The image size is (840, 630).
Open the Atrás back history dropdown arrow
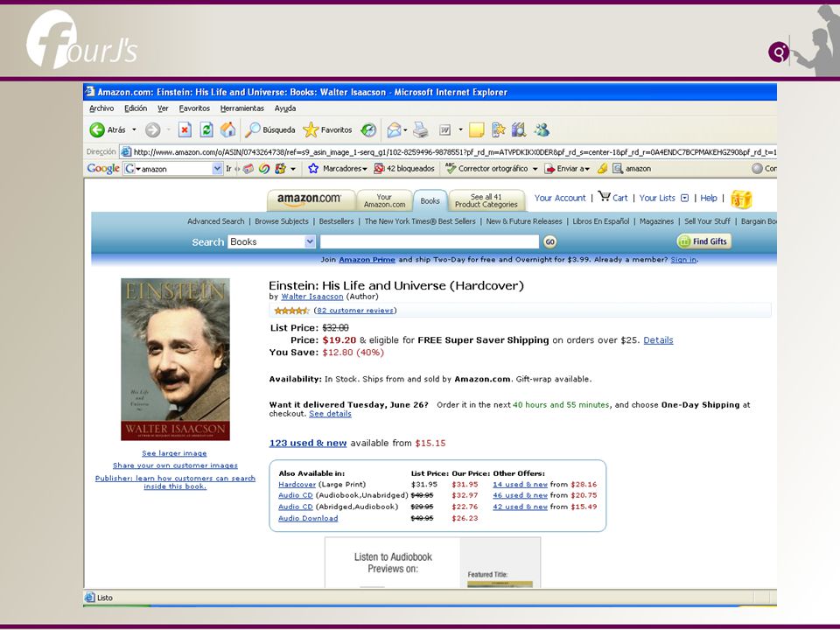point(134,129)
